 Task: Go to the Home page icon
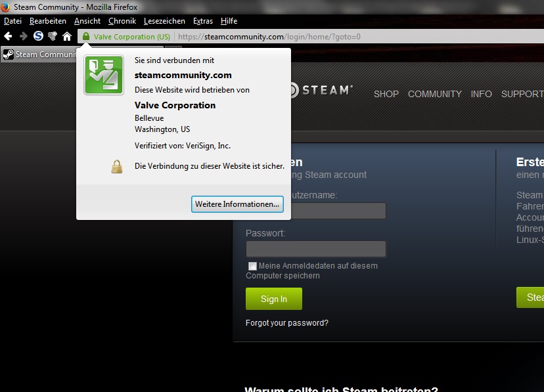point(67,36)
